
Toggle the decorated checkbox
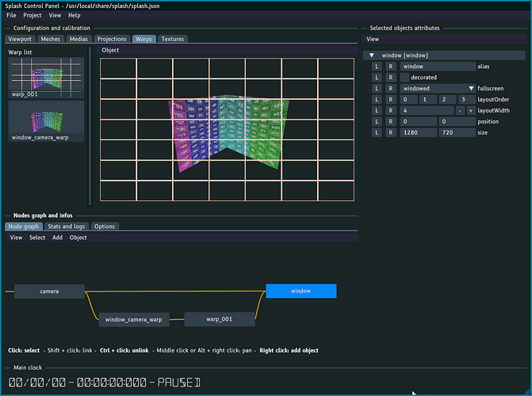pos(404,78)
